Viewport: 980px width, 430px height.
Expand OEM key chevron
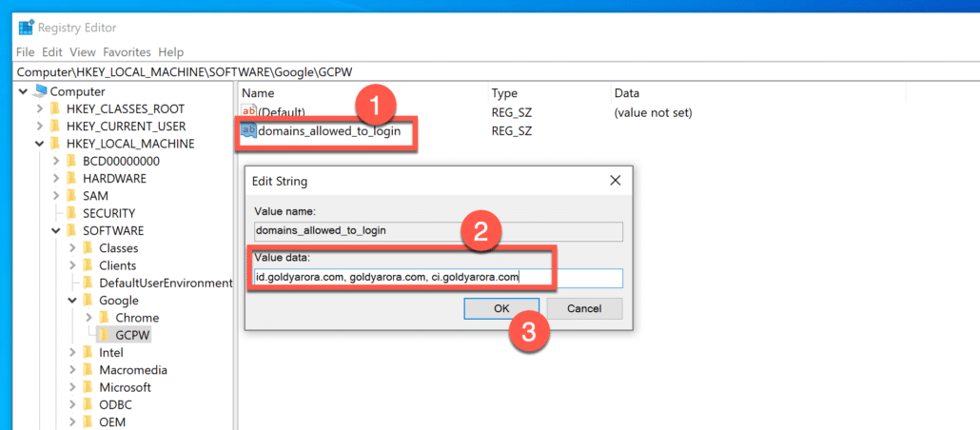coord(72,421)
